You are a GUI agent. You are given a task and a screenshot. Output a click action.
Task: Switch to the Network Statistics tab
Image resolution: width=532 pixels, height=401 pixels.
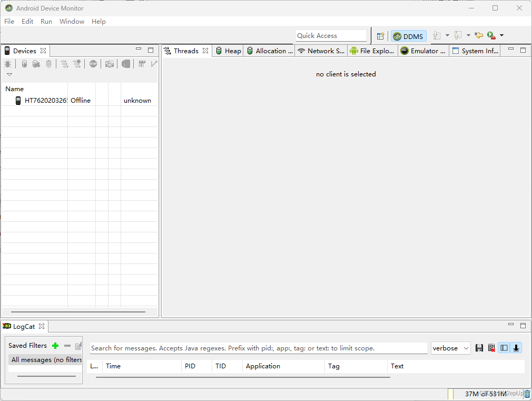[x=321, y=51]
